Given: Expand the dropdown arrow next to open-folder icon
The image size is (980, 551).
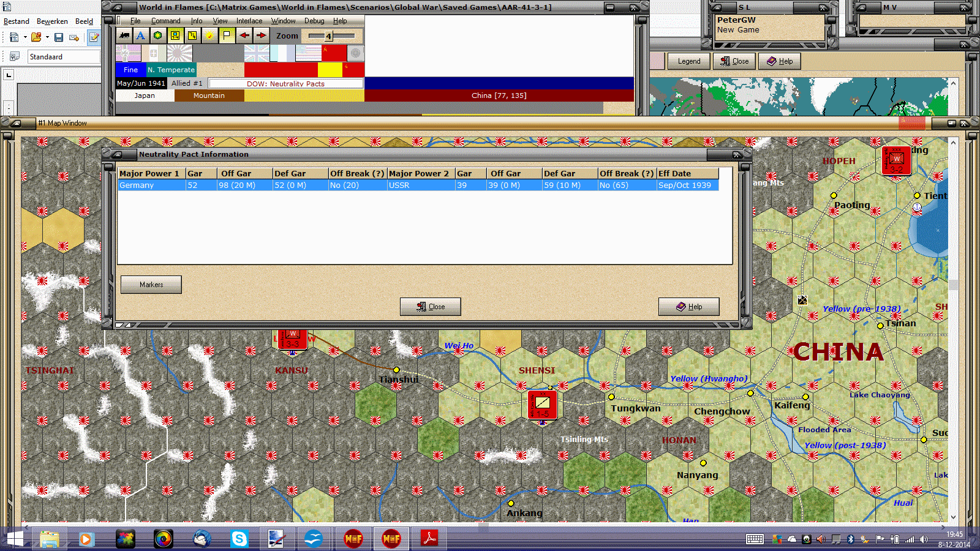Looking at the screenshot, I should pyautogui.click(x=47, y=37).
